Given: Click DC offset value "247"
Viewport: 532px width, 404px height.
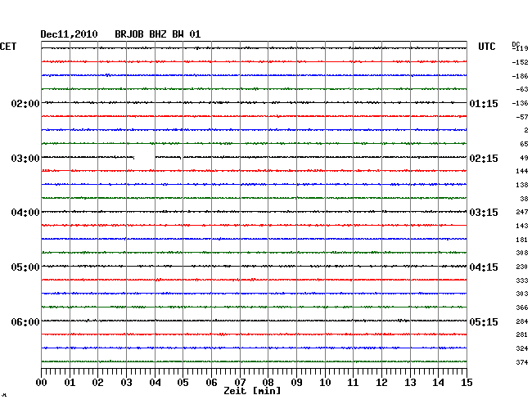Looking at the screenshot, I should [x=522, y=212].
